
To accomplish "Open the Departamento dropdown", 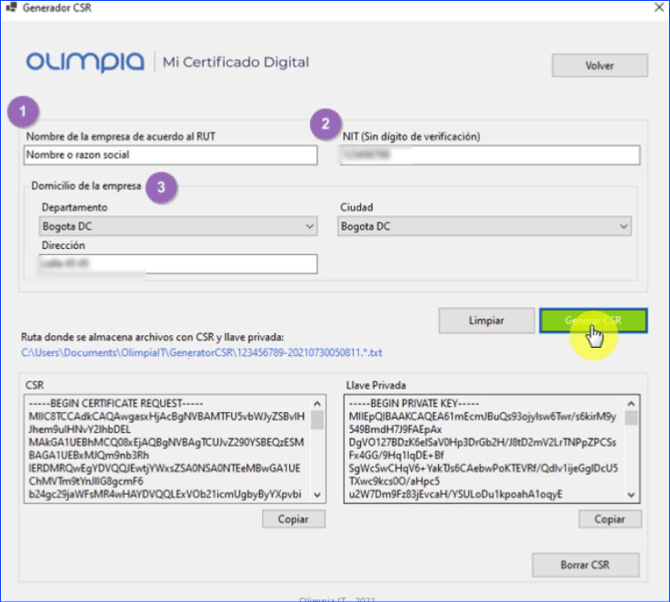I will 308,227.
